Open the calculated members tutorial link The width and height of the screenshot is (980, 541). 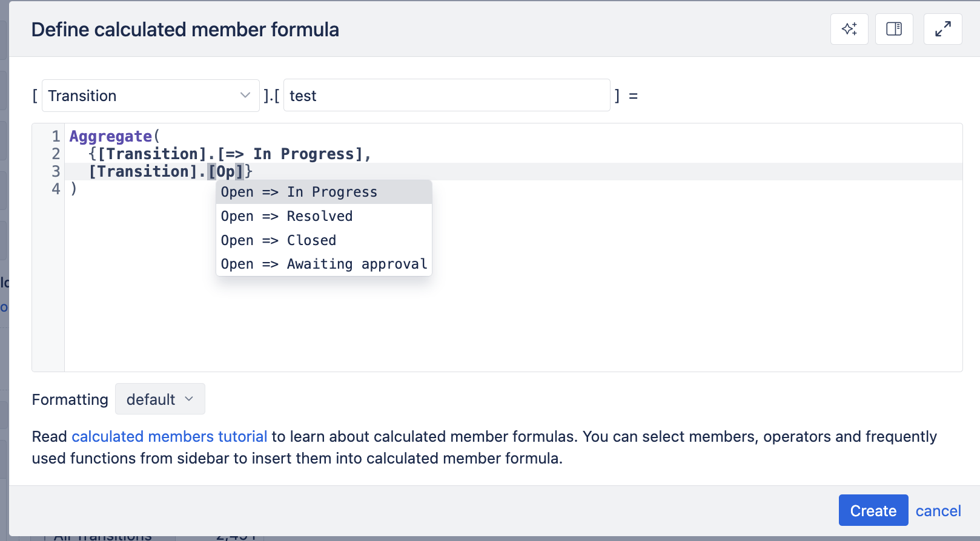(x=170, y=436)
